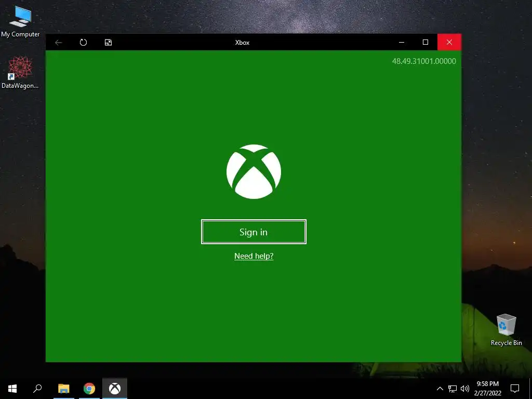Open the Windows Start menu
Screen dimensions: 532x399
click(x=12, y=389)
